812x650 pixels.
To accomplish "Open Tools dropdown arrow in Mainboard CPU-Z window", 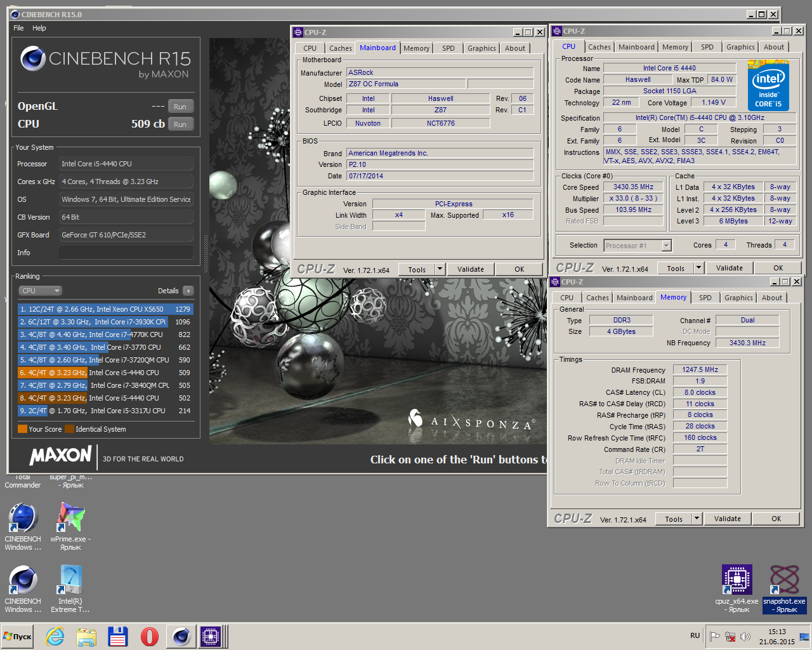I will click(440, 269).
